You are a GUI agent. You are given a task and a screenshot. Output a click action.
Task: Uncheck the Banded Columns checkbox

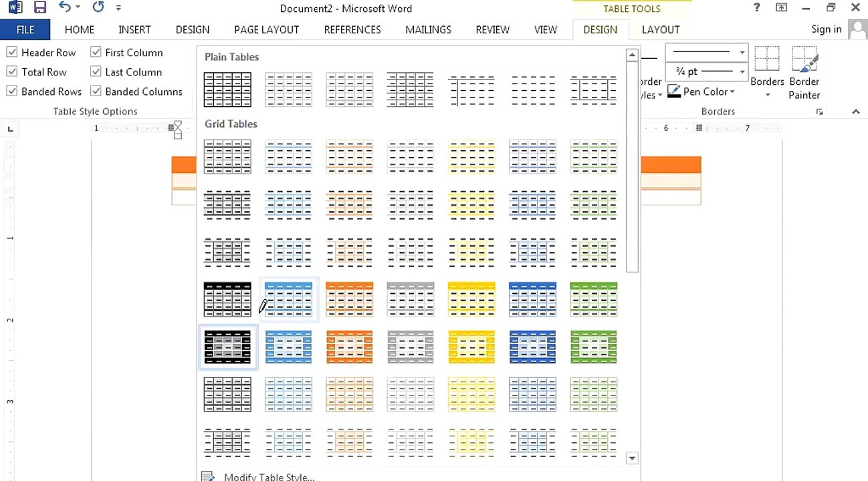tap(96, 92)
